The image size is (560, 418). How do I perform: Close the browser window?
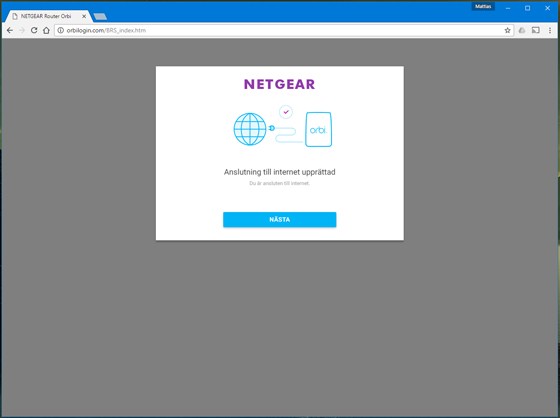[x=548, y=8]
